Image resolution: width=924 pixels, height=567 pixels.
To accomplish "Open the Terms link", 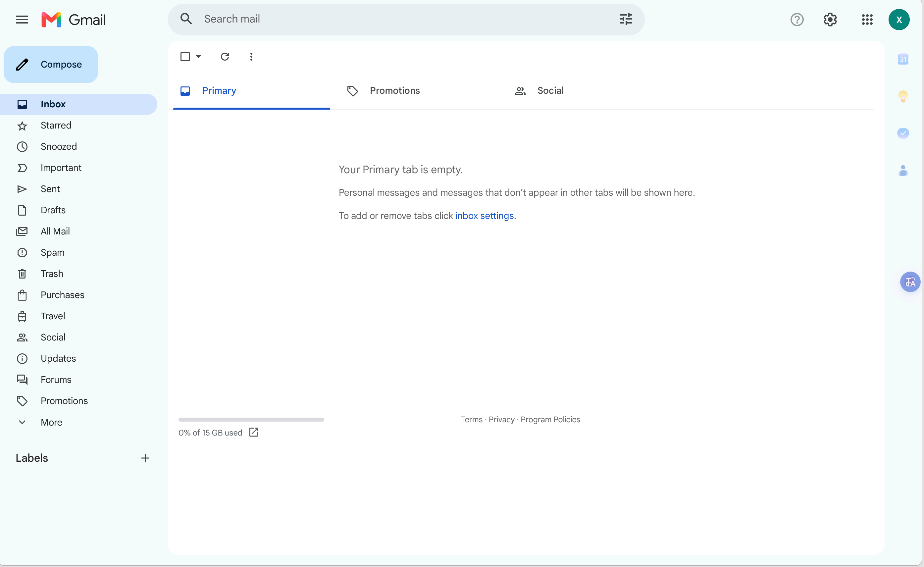I will pos(471,420).
